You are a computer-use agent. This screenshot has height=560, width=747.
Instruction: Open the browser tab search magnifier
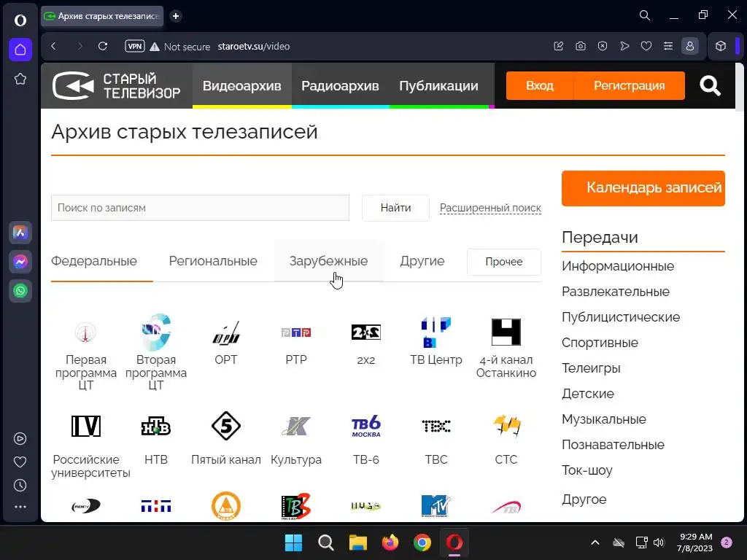(645, 15)
